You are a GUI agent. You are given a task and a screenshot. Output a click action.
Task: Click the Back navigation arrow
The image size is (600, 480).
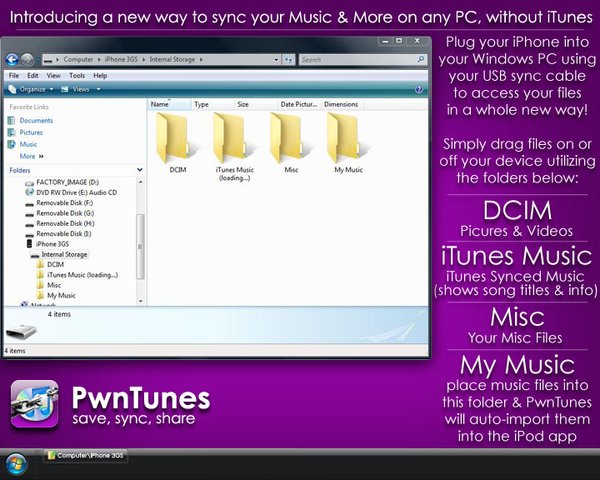coord(12,60)
